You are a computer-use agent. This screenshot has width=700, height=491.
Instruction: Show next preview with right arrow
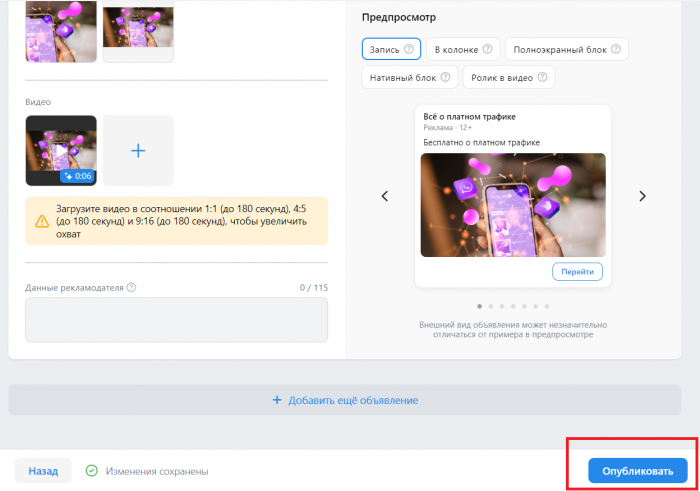click(642, 196)
